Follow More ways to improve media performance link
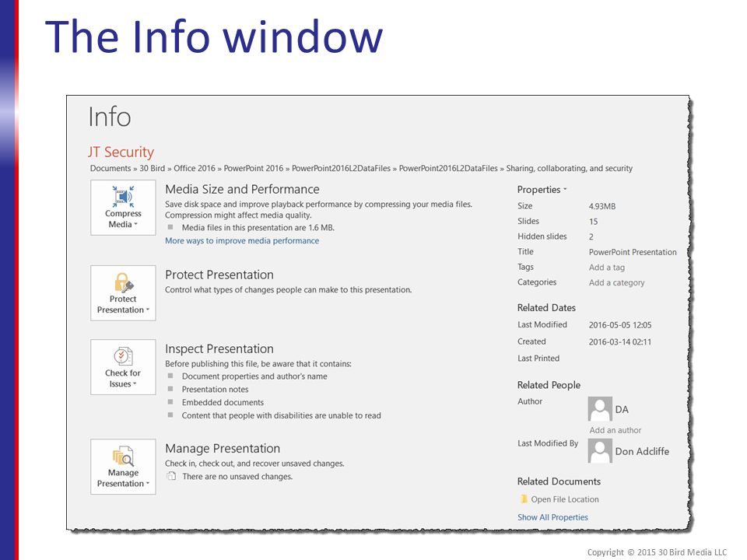This screenshot has height=560, width=747. [242, 240]
